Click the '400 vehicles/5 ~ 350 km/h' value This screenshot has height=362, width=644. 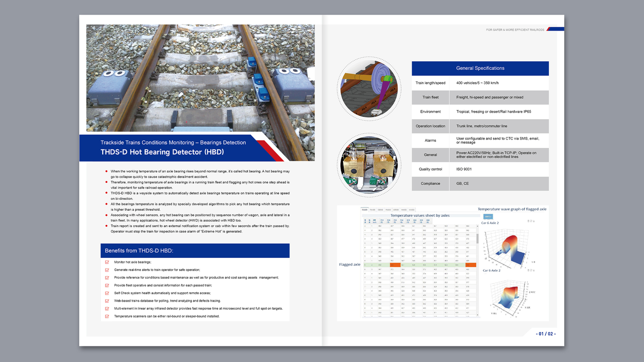[x=477, y=83]
